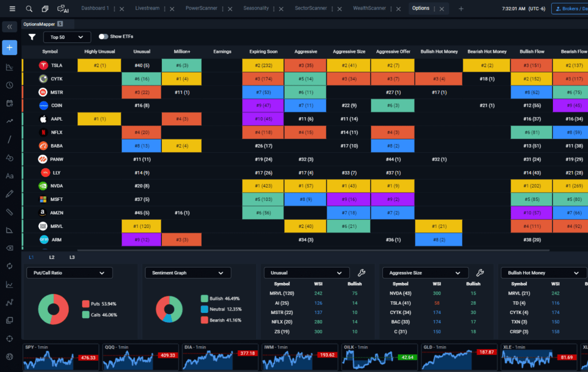The height and width of the screenshot is (372, 588).
Task: Click the horizontal table scrollbar
Action: point(313,250)
